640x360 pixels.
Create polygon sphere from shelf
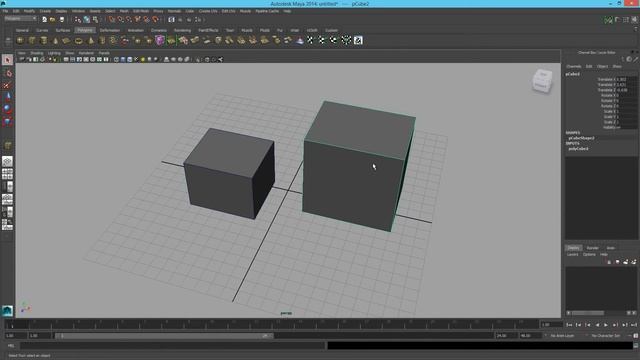[x=20, y=40]
